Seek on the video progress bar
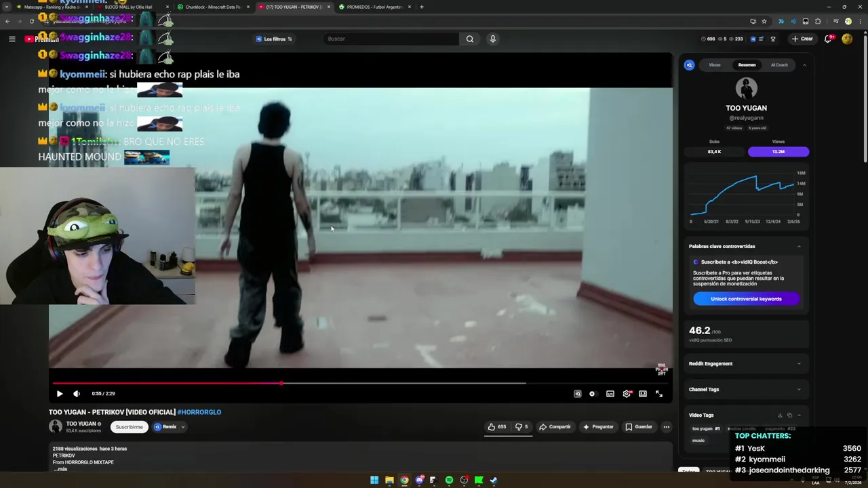 pos(360,384)
